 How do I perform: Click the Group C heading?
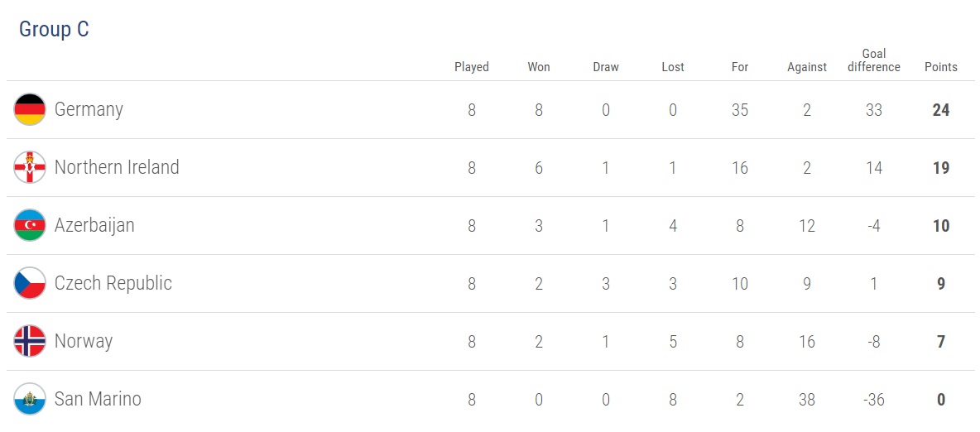54,30
